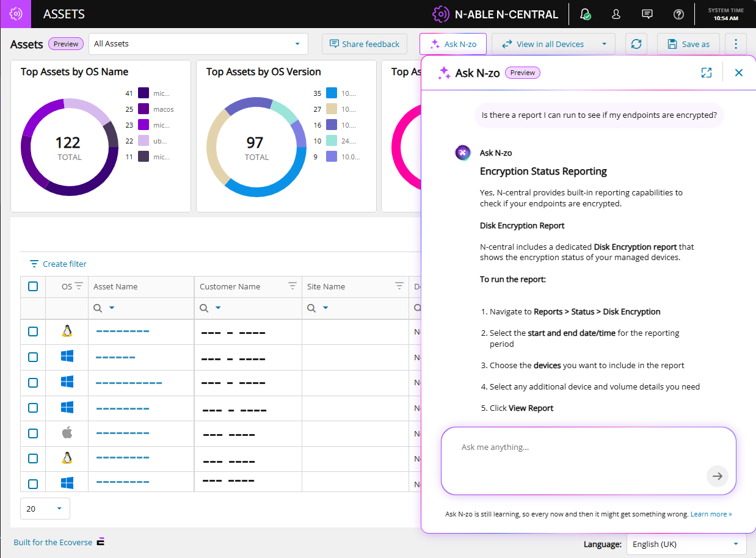The image size is (756, 558).
Task: Expand the page size 20 dropdown
Action: 45,509
